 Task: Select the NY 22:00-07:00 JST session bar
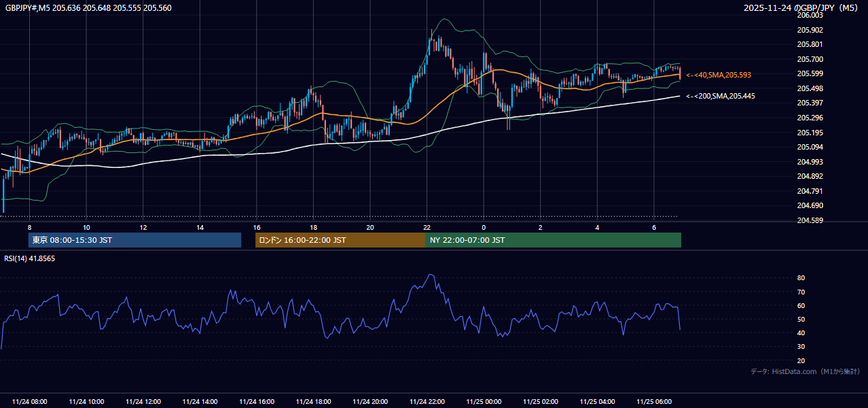click(x=554, y=240)
